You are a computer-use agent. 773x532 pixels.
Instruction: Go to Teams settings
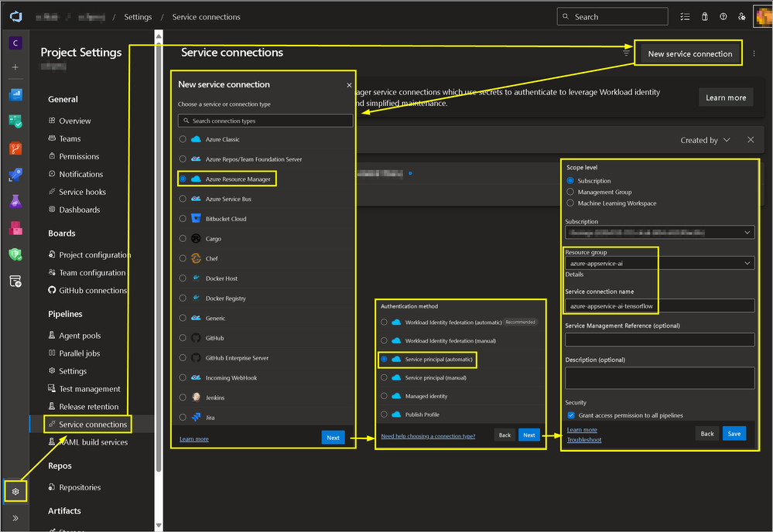[70, 138]
